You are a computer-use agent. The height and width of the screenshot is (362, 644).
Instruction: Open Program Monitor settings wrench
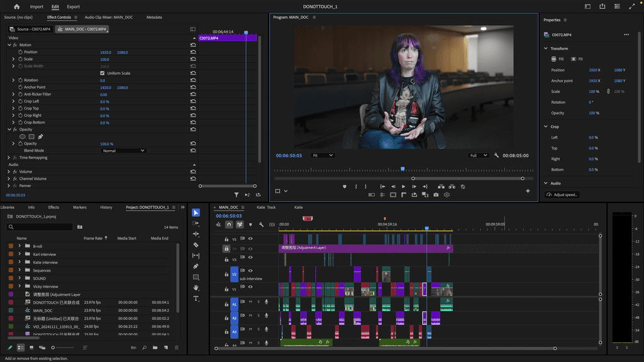point(496,156)
